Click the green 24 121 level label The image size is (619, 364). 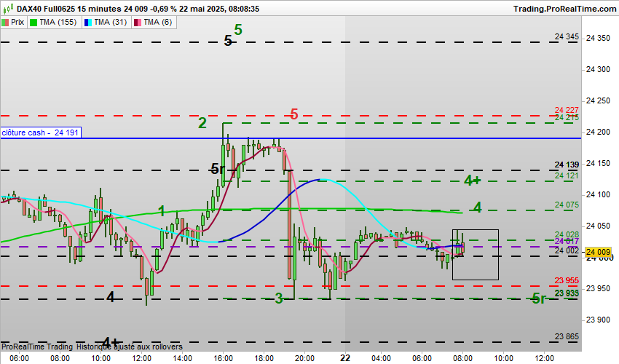567,175
